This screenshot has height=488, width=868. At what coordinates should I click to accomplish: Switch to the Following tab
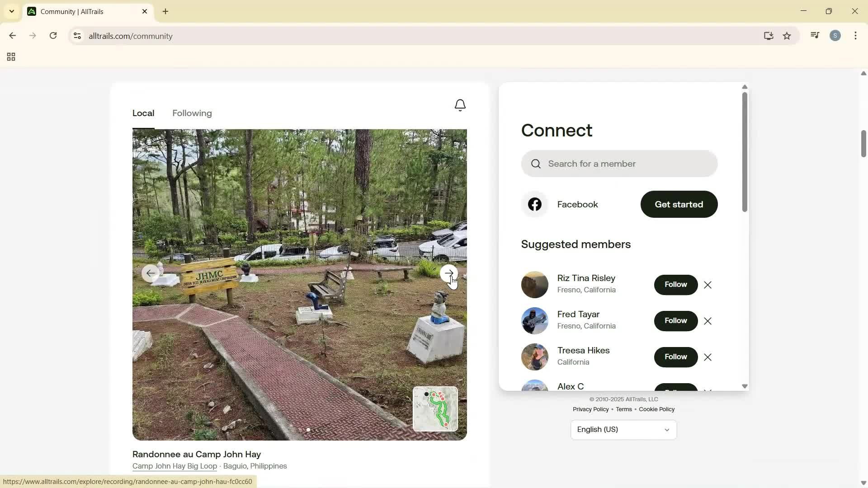[x=192, y=113]
